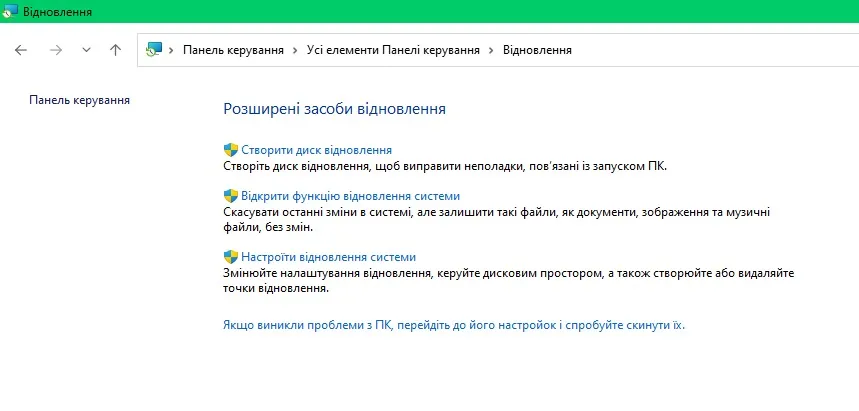859x411 pixels.
Task: Click description starting 'Скасувати останні зміни в системі'
Action: (497, 219)
